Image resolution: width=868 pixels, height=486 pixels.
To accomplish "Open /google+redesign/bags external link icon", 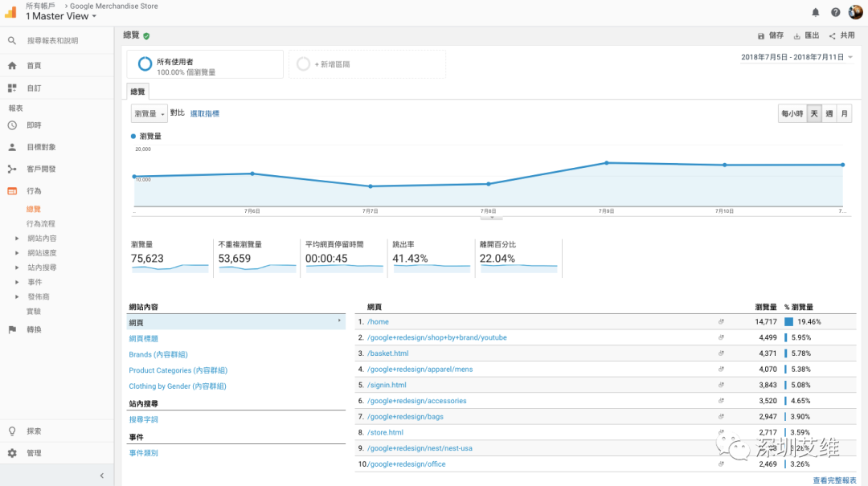I will coord(721,416).
